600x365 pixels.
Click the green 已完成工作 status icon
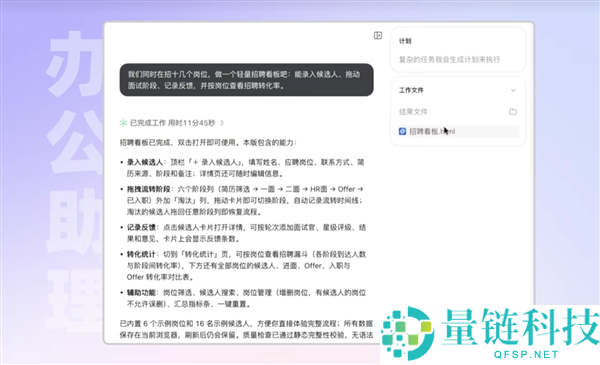123,123
